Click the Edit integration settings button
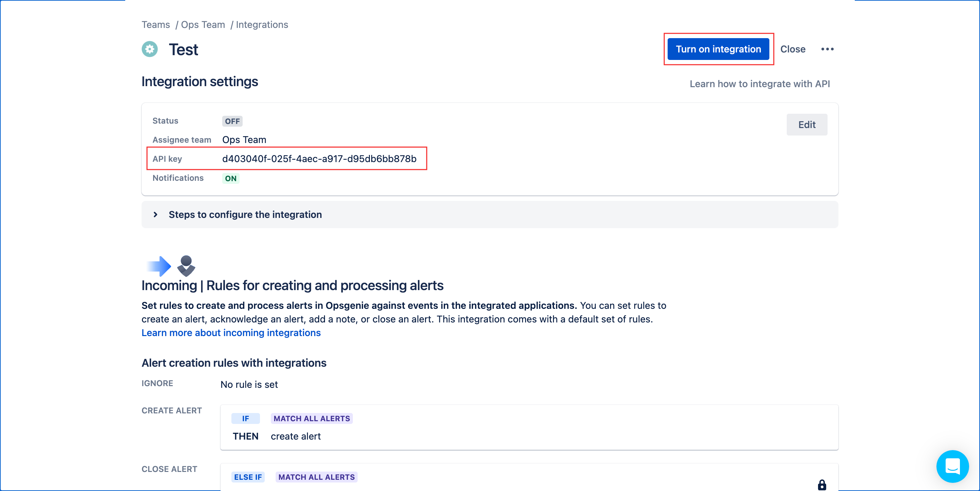980x491 pixels. point(806,125)
